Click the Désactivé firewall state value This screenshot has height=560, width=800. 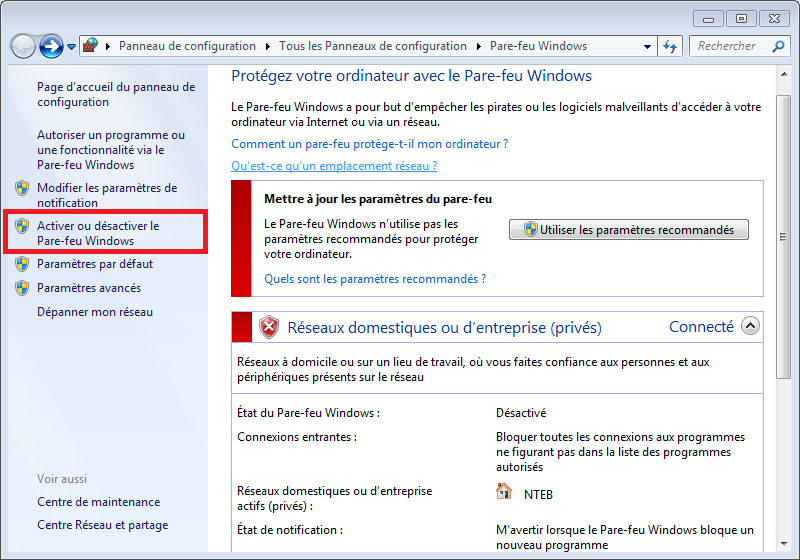(x=521, y=413)
